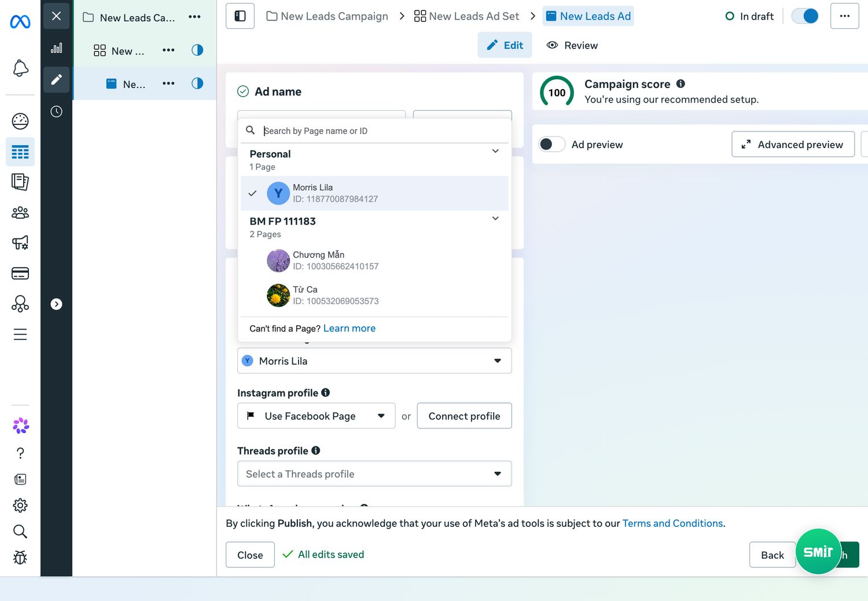
Task: Focus Search by Page name field
Action: point(374,131)
